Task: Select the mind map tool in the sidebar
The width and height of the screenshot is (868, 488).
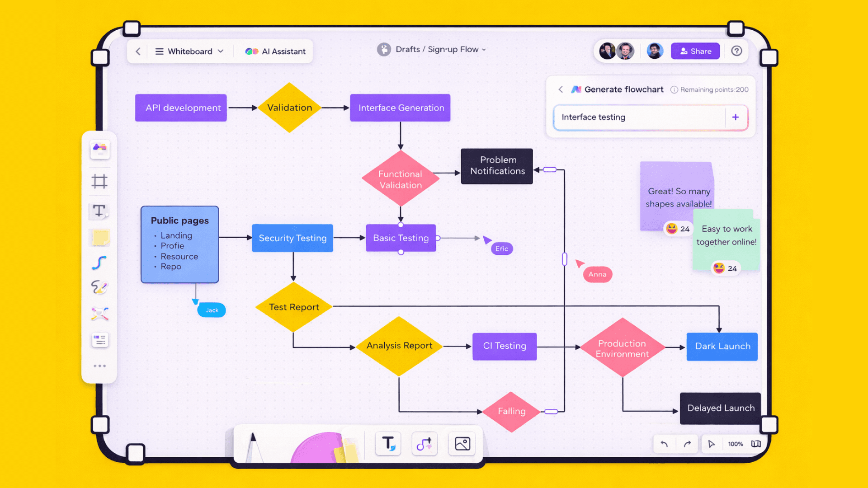Action: point(99,314)
